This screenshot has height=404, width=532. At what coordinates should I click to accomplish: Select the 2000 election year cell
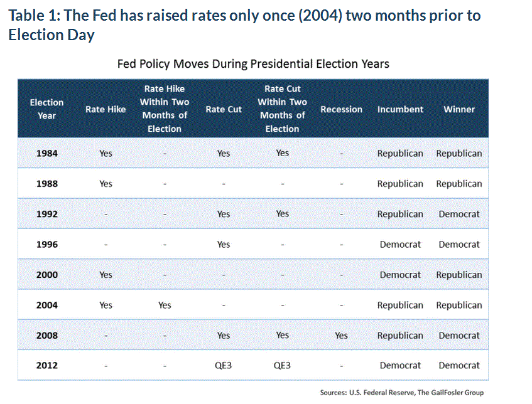point(46,275)
